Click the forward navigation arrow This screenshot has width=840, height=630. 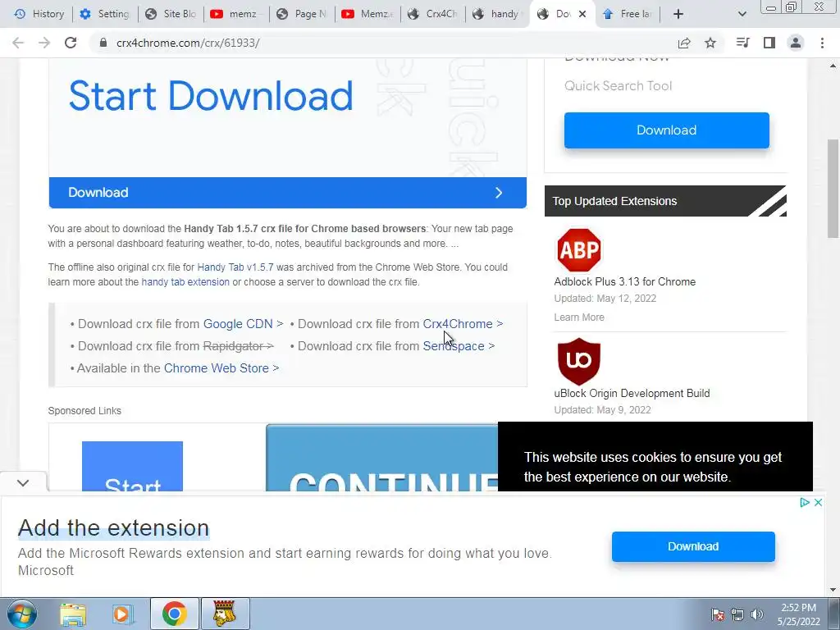44,43
